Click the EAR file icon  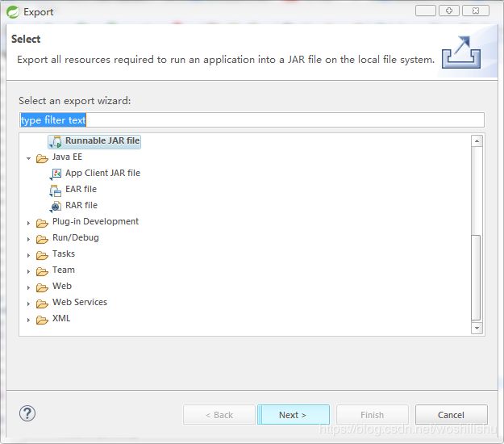56,191
